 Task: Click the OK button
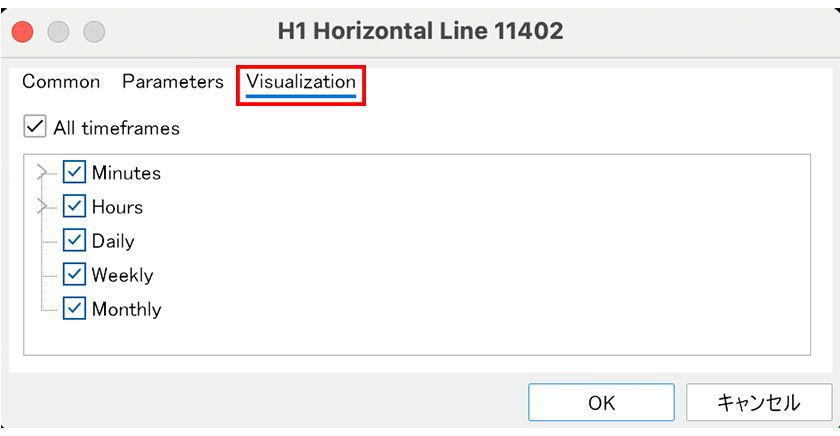(602, 403)
